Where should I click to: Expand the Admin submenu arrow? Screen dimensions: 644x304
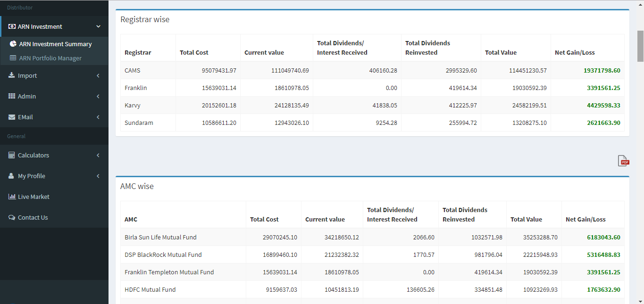click(98, 96)
